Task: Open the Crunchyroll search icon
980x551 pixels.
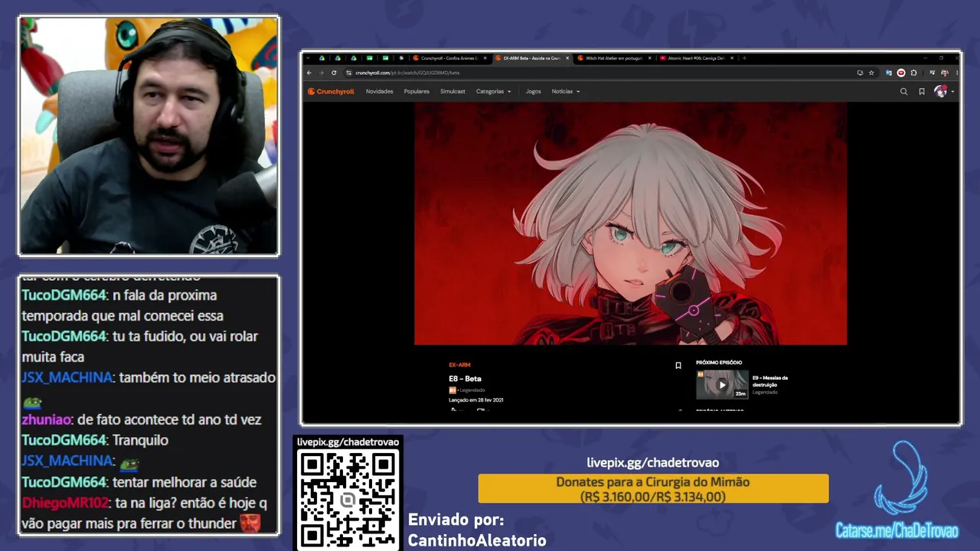Action: pyautogui.click(x=903, y=92)
